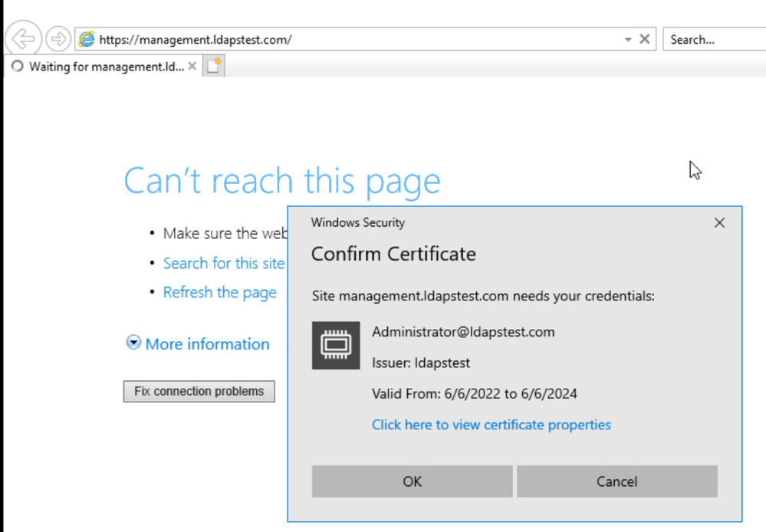Open a new tab with the blank tab button
The image size is (766, 532).
pyautogui.click(x=213, y=66)
